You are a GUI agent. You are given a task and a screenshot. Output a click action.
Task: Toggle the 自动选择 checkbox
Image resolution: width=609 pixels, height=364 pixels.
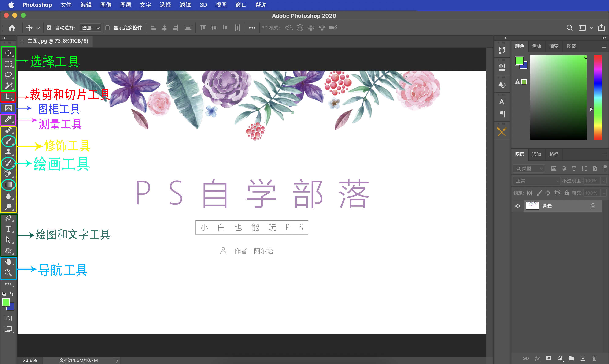[49, 27]
